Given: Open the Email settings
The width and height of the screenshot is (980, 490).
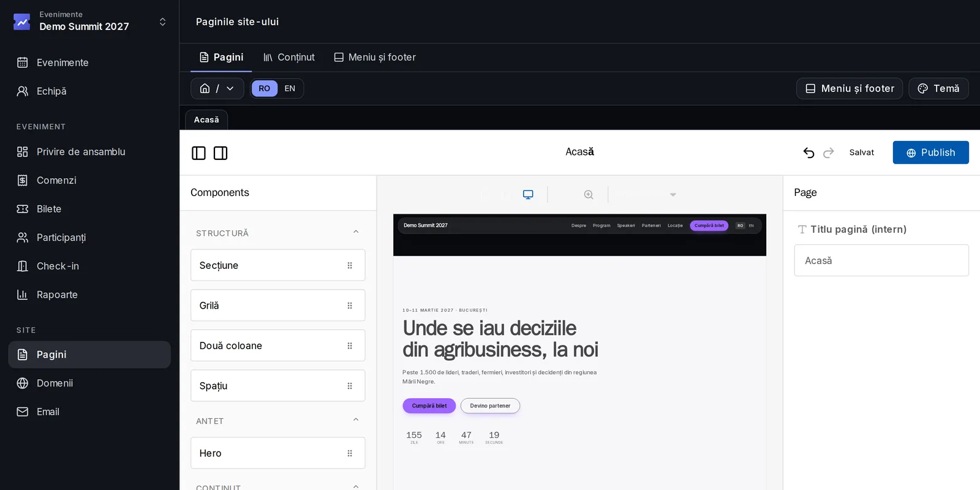Looking at the screenshot, I should coord(89,412).
